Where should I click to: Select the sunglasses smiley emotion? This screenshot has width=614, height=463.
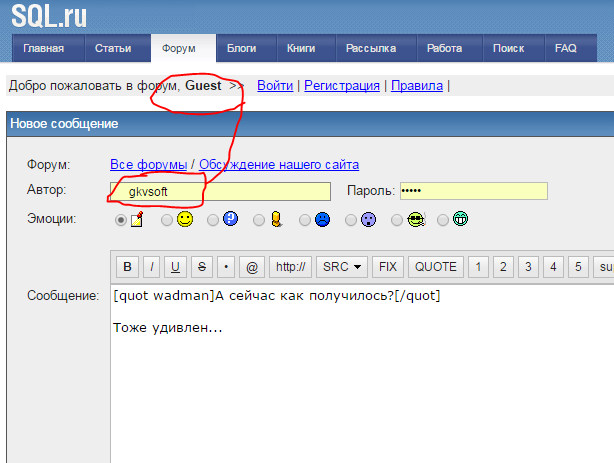pyautogui.click(x=414, y=220)
